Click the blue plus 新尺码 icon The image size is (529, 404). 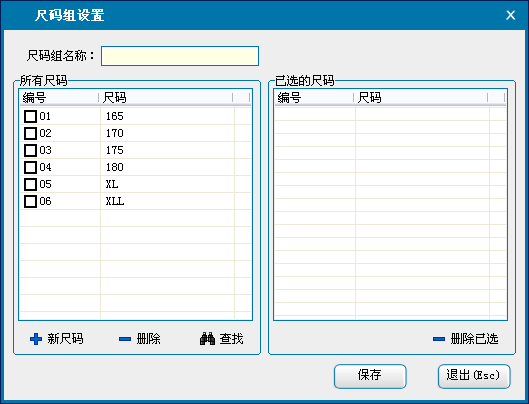[36, 339]
